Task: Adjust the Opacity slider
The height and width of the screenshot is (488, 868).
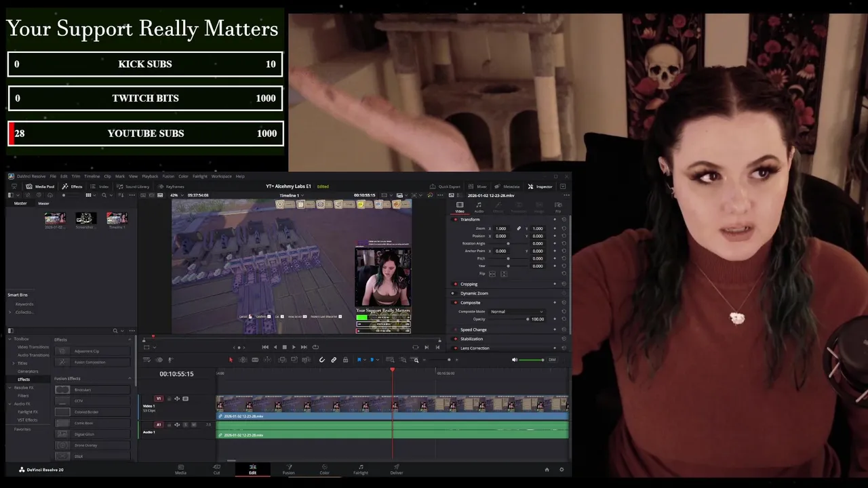Action: tap(509, 319)
